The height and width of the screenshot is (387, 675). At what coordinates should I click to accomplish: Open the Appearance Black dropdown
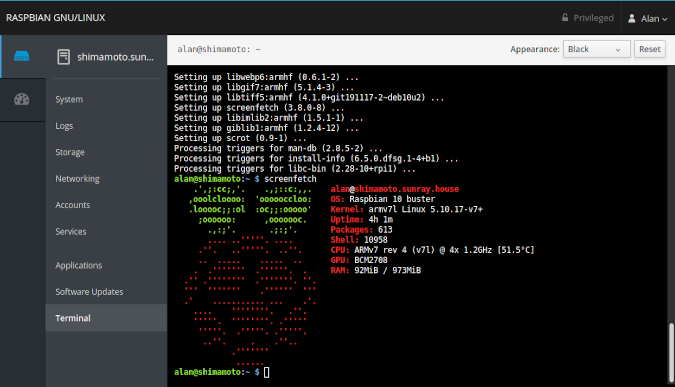pos(597,49)
